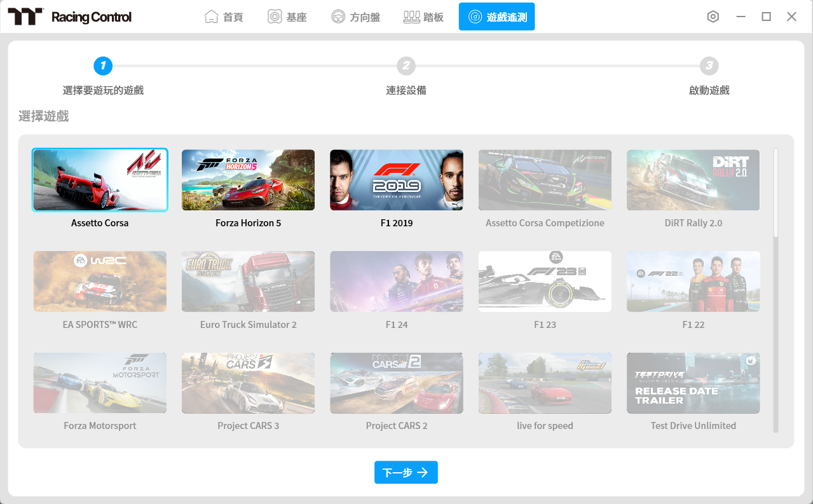
Task: Click step 1 circle in progress bar
Action: pos(103,65)
